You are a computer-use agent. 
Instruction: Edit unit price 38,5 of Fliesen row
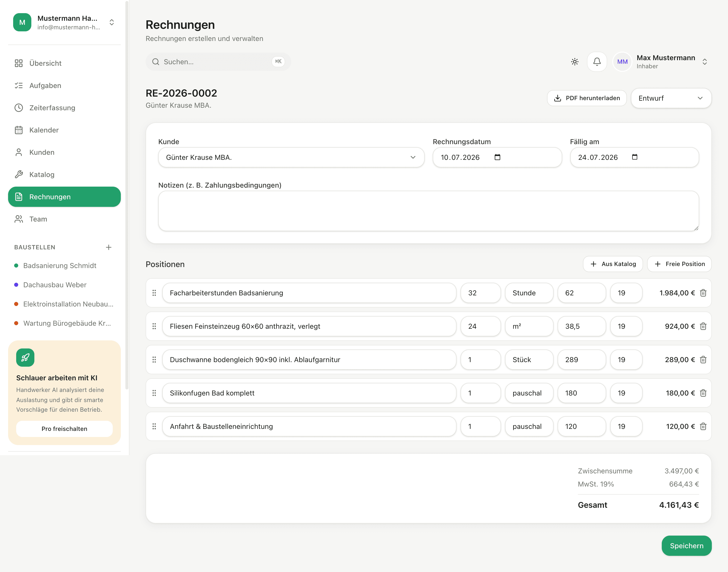(x=581, y=326)
